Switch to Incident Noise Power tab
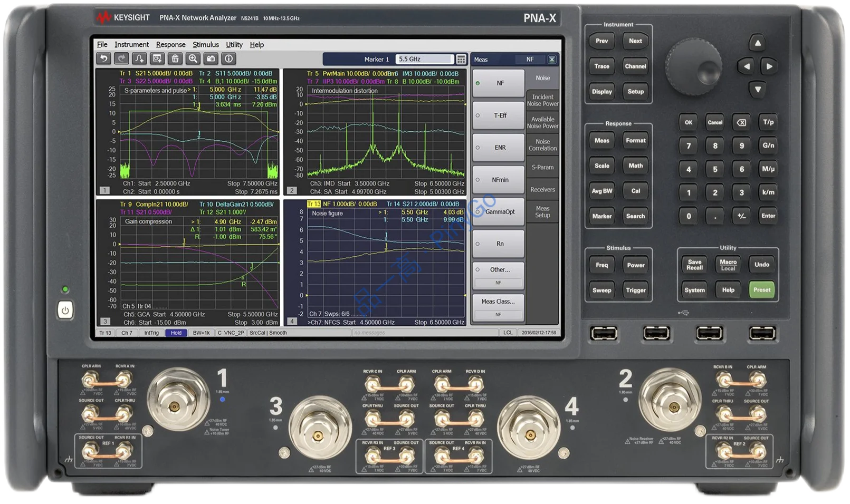This screenshot has width=850, height=504. tap(542, 100)
